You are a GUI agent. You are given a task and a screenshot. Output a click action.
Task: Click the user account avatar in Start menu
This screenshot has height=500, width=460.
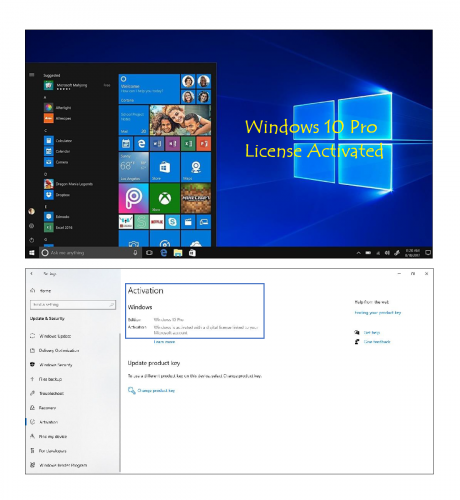(32, 211)
